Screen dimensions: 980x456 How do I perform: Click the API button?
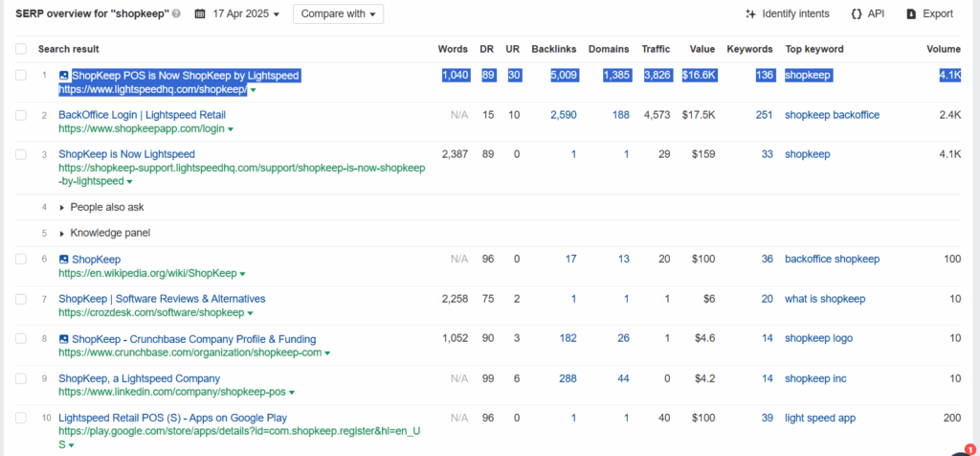point(868,13)
